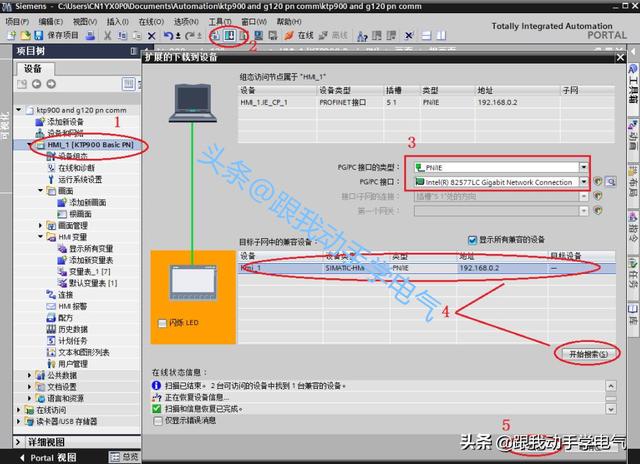Click the HMI panel image on orange area
This screenshot has width=640, height=464.
193,282
